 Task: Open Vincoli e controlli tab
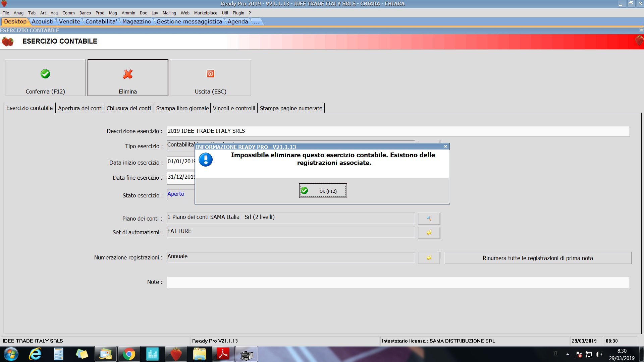(x=234, y=108)
